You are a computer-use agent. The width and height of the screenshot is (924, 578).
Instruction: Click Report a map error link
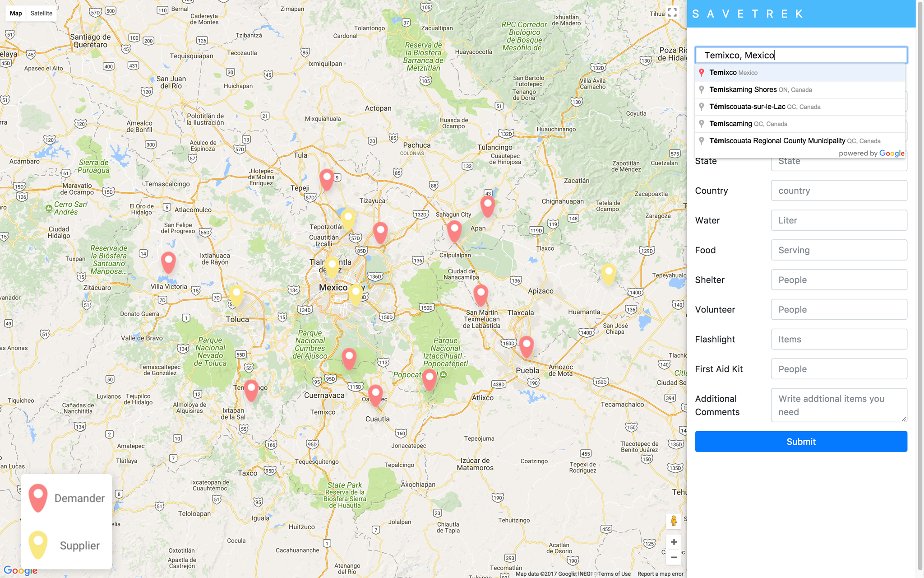point(660,574)
